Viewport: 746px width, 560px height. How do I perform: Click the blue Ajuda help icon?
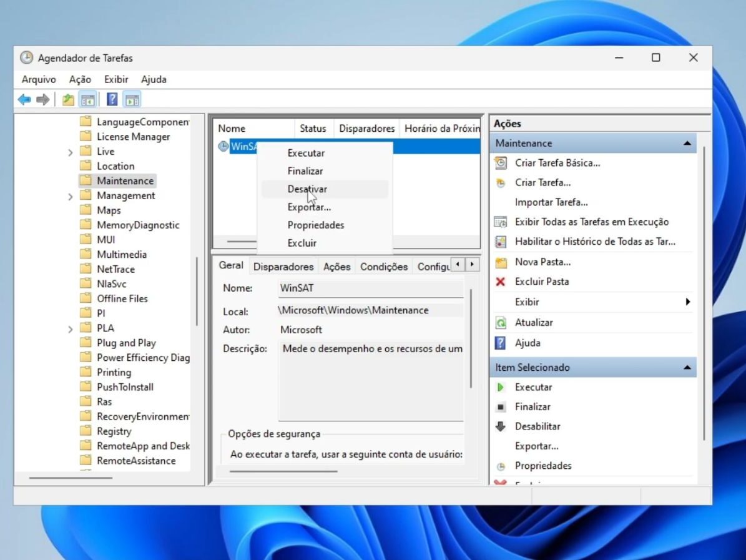(x=501, y=343)
